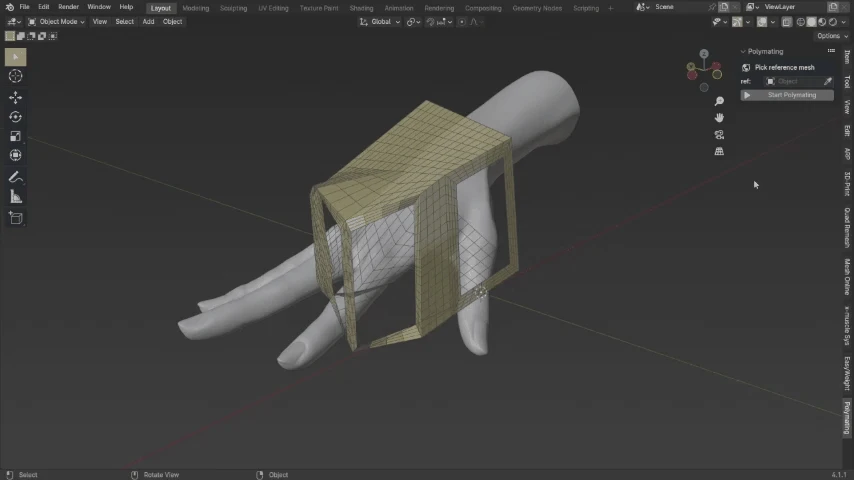Select the Add Cube tool
Image resolution: width=854 pixels, height=480 pixels.
pos(15,218)
